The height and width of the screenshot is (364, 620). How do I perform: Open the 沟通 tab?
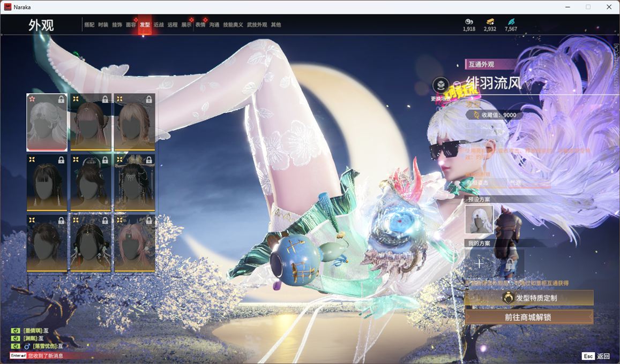click(x=214, y=25)
